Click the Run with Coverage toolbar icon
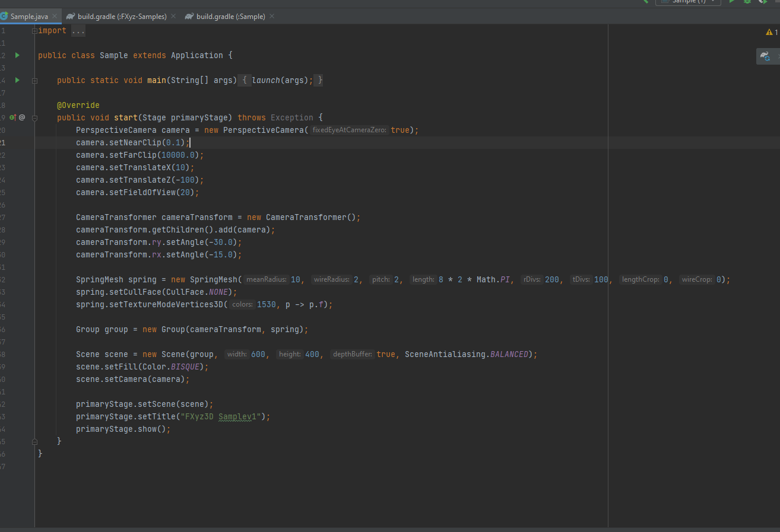 click(762, 2)
